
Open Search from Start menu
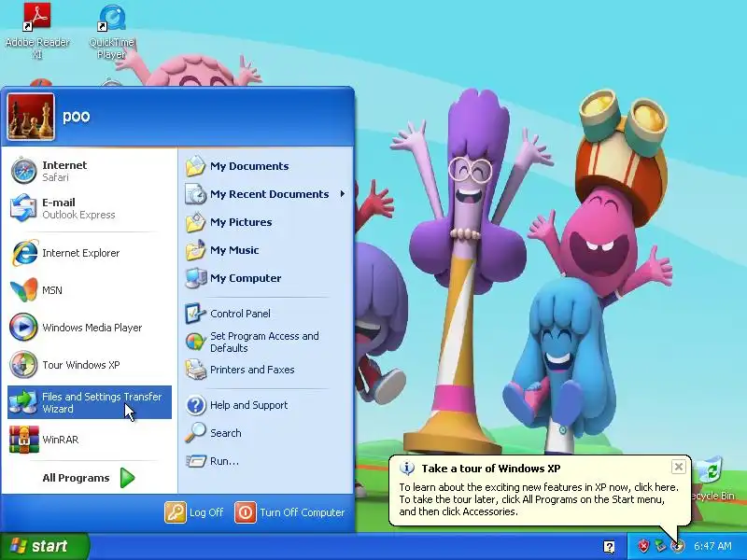(x=267, y=433)
